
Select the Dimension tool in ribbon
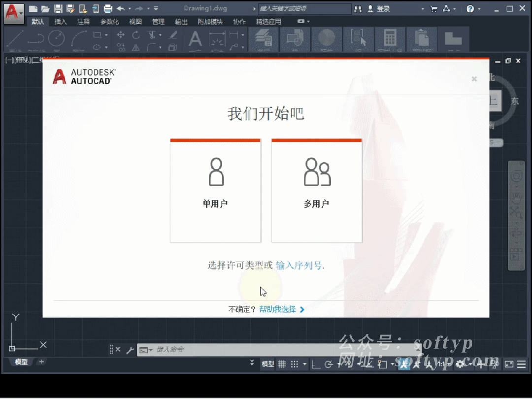[x=217, y=39]
